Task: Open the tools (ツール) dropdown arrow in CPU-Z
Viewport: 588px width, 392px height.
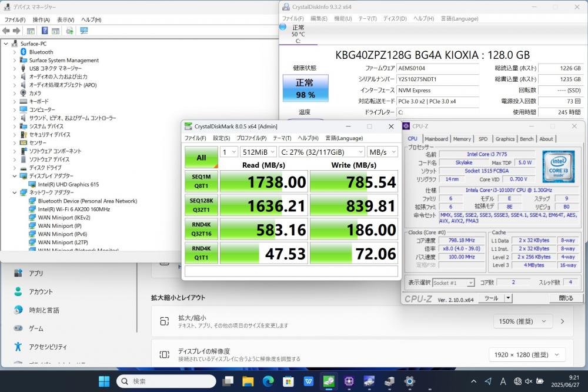Action: pyautogui.click(x=508, y=298)
